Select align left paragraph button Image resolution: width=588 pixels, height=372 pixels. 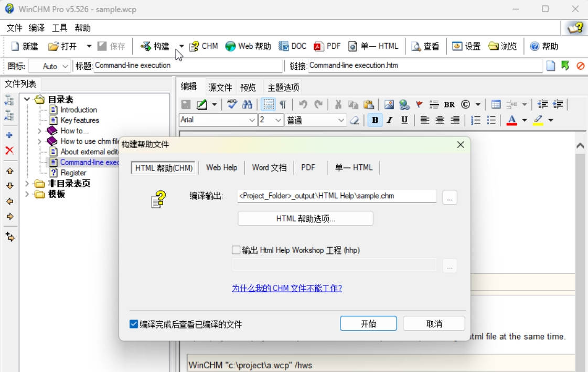(424, 120)
